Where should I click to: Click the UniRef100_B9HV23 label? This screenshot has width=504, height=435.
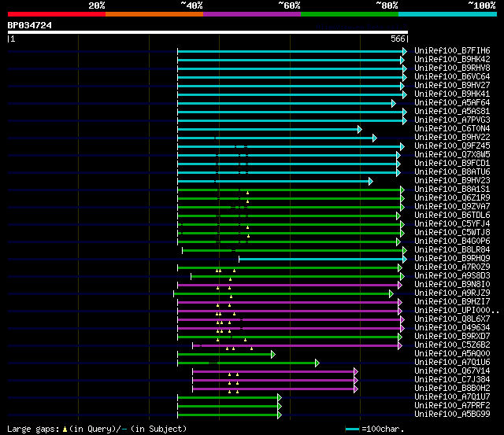coord(452,181)
